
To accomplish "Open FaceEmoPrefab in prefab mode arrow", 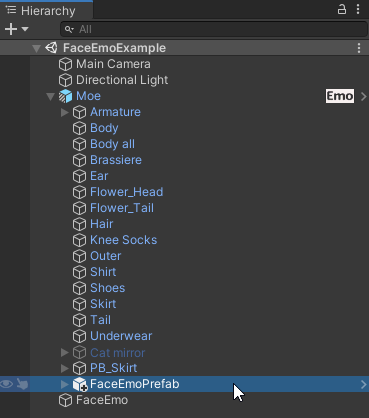I will pos(364,384).
